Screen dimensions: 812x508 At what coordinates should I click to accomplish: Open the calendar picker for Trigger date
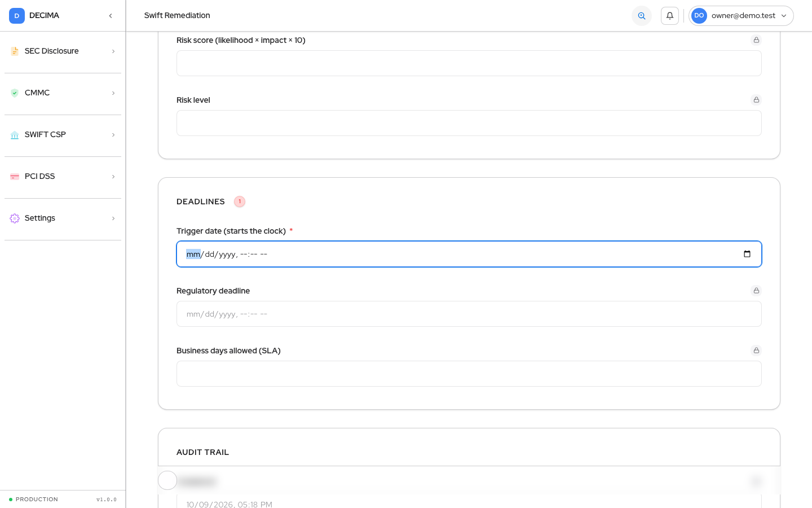[x=747, y=254]
